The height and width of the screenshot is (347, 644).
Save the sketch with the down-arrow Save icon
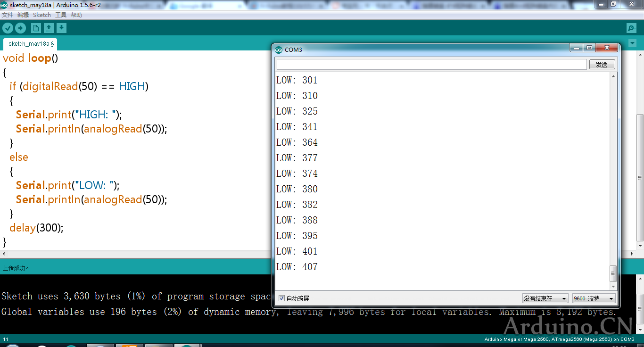click(62, 28)
